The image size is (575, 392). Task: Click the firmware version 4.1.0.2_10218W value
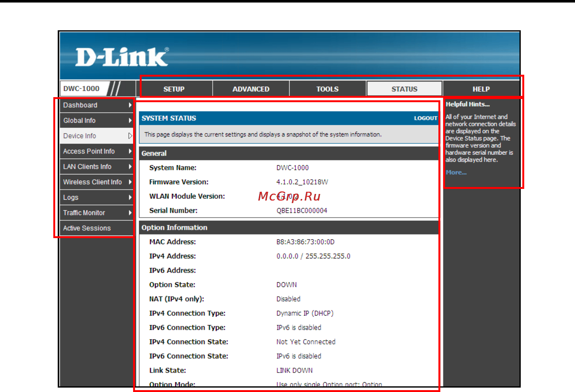(302, 182)
